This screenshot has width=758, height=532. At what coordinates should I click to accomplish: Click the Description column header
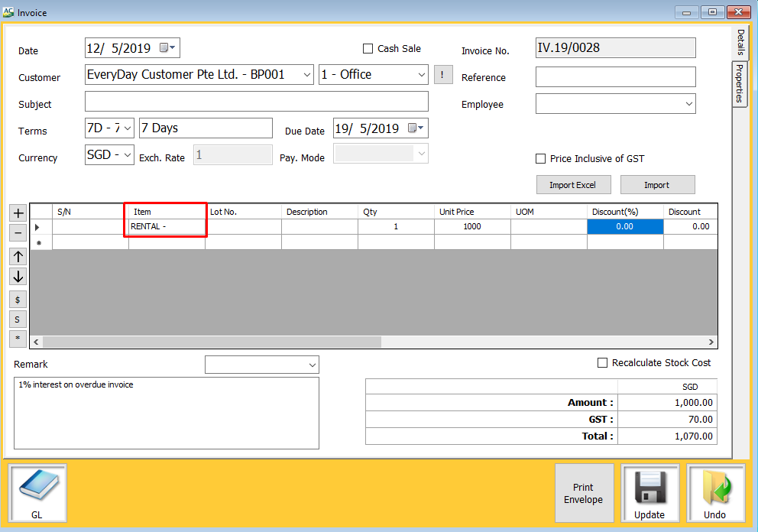tap(319, 212)
